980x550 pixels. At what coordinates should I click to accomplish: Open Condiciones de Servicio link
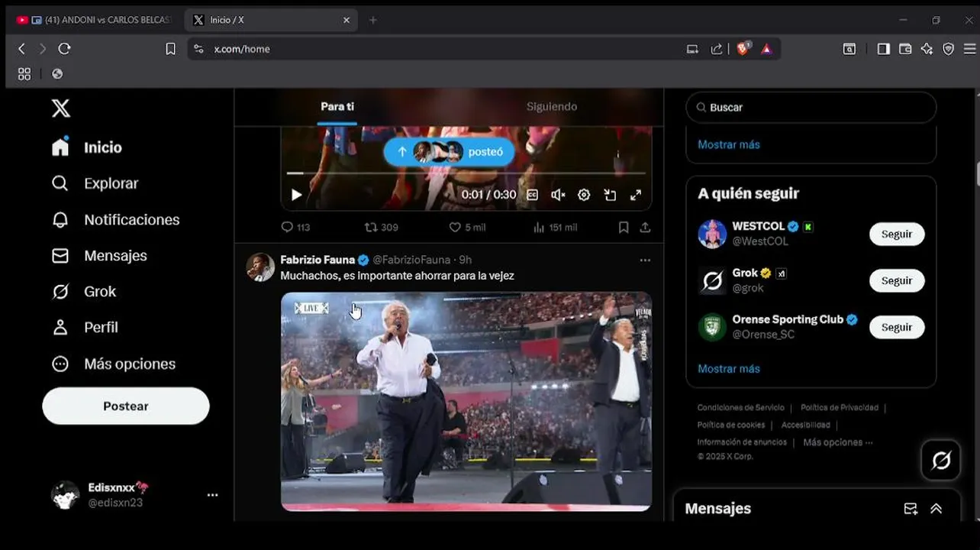tap(740, 408)
